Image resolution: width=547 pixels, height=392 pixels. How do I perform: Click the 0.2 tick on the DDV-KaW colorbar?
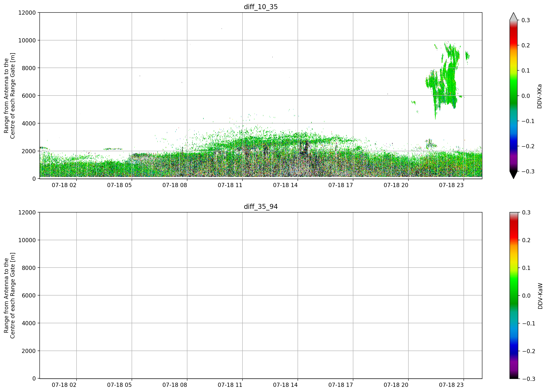(526, 240)
